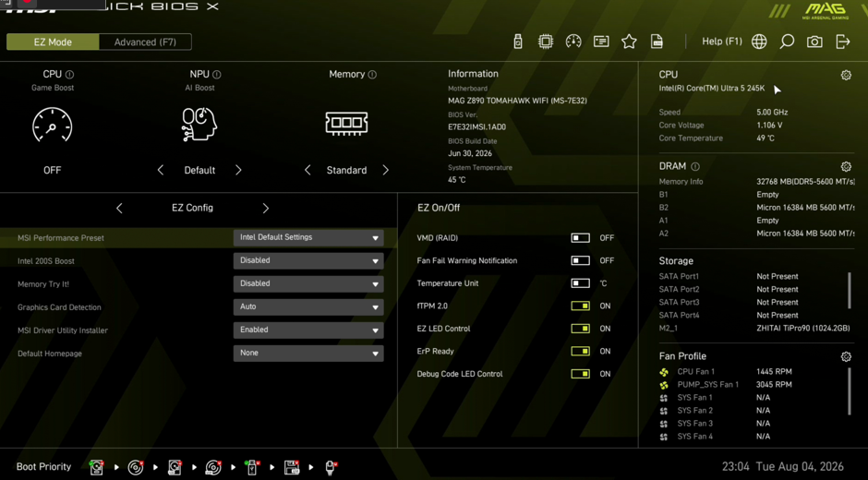
Task: Switch to Advanced (F7) tab
Action: coord(145,42)
